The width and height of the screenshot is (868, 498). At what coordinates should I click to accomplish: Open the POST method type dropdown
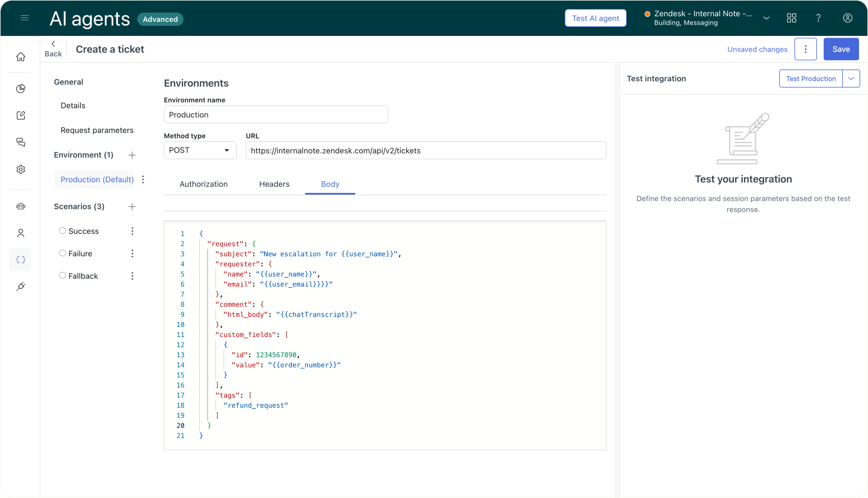(x=200, y=150)
